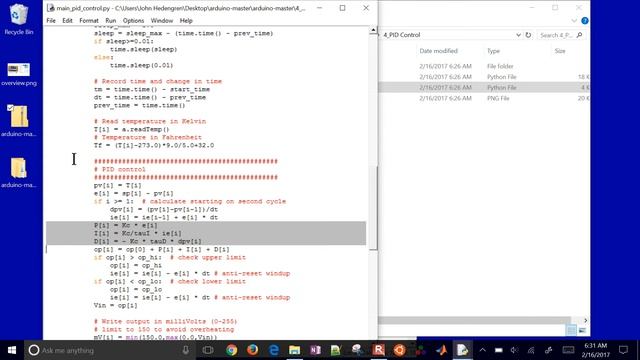Open File Explorer from the taskbar
Viewport: 640px width, 360px height.
tap(294, 350)
